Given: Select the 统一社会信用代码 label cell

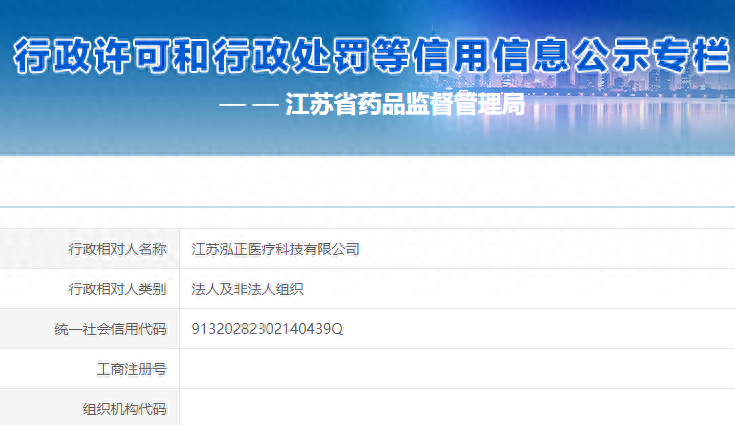Looking at the screenshot, I should click(x=110, y=329).
